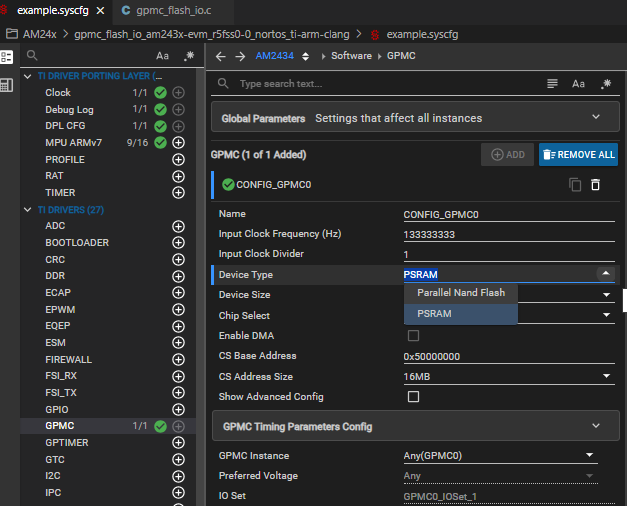This screenshot has height=506, width=627.
Task: Click Software in the breadcrumb
Action: point(351,56)
